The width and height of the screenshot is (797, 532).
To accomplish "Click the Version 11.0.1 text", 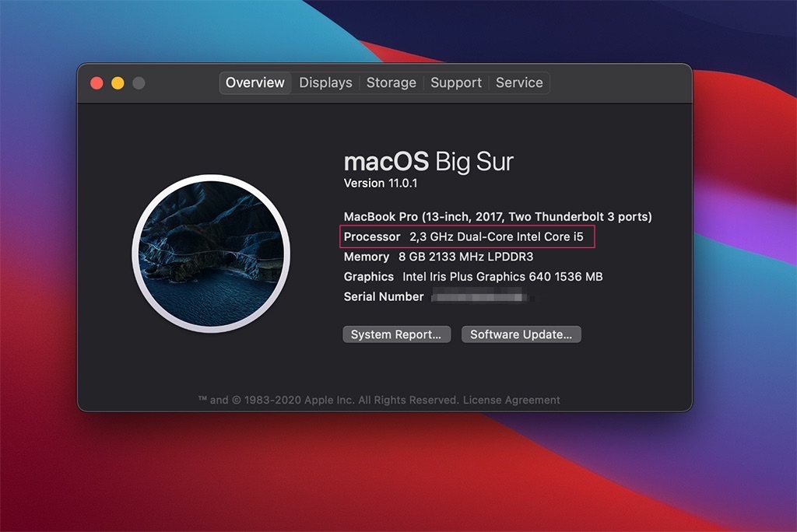I will point(380,184).
